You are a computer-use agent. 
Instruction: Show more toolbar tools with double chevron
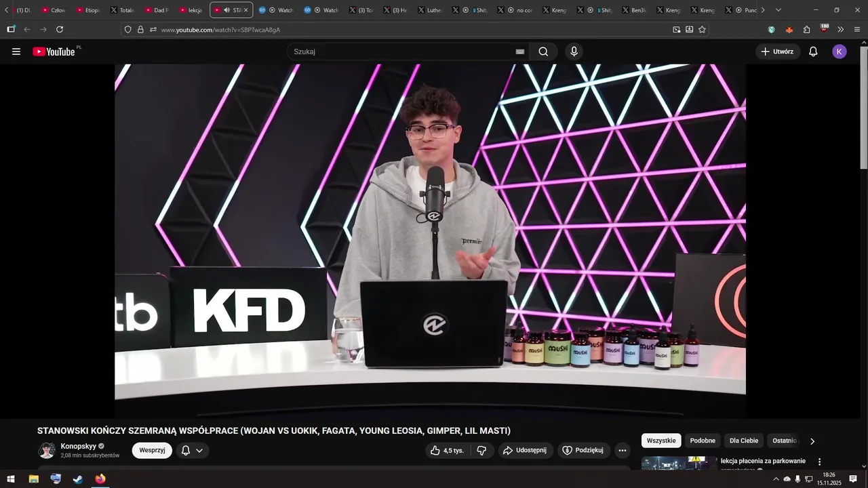tap(841, 29)
